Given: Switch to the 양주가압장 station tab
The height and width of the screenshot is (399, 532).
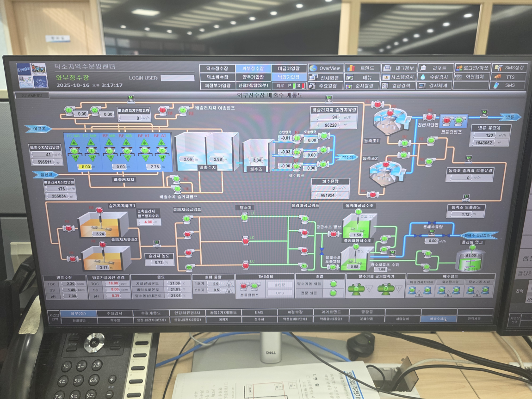Looking at the screenshot, I should coord(253,77).
